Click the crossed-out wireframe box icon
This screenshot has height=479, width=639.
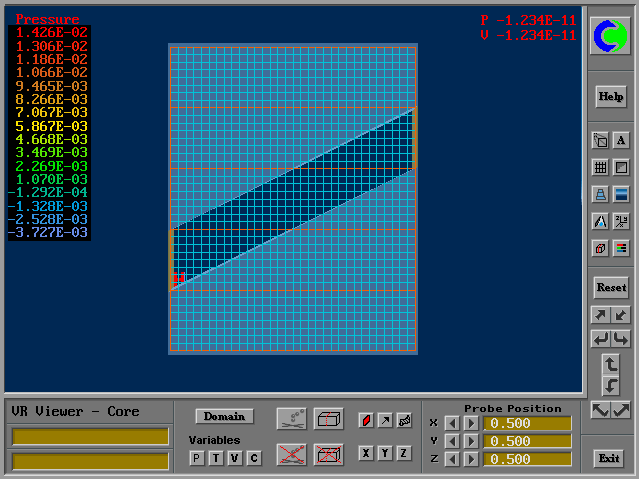(x=329, y=454)
